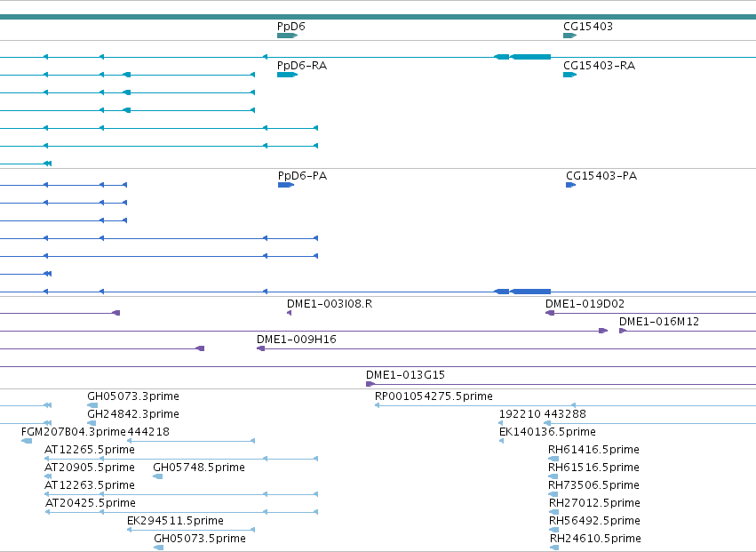Open the GH24842.3prime EST label
This screenshot has height=552, width=756.
[133, 414]
